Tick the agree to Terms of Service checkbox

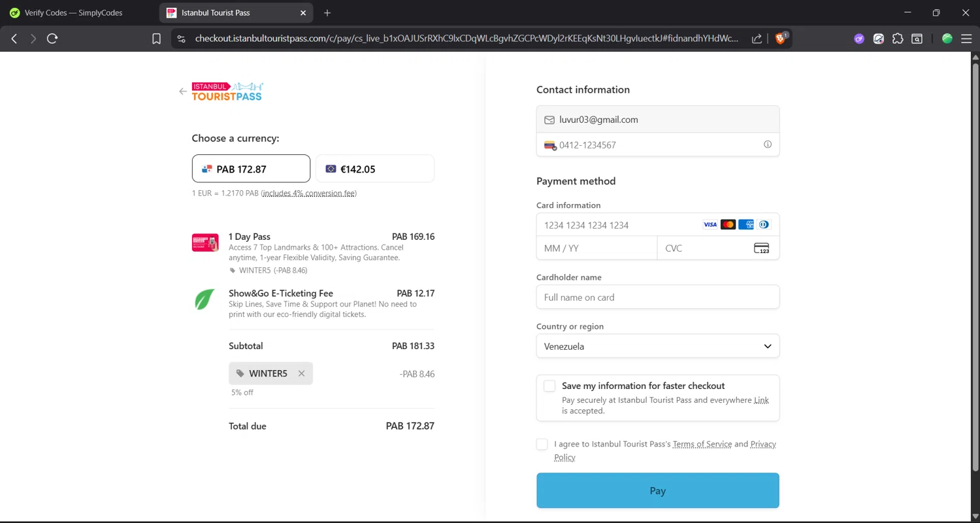542,445
